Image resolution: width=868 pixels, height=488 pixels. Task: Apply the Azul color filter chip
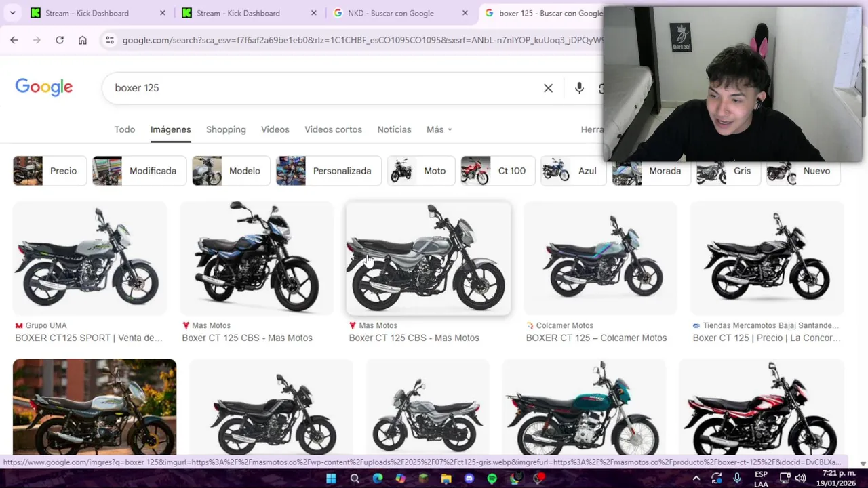pyautogui.click(x=573, y=171)
